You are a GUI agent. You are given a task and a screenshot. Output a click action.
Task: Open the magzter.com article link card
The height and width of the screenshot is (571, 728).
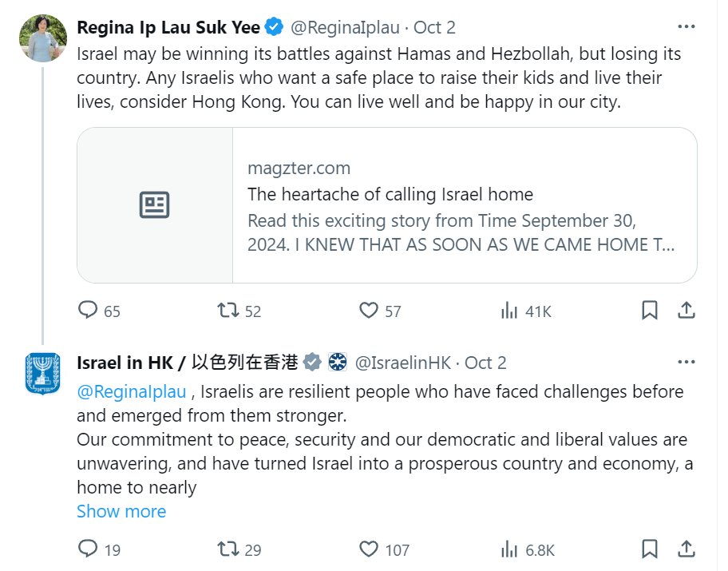386,205
